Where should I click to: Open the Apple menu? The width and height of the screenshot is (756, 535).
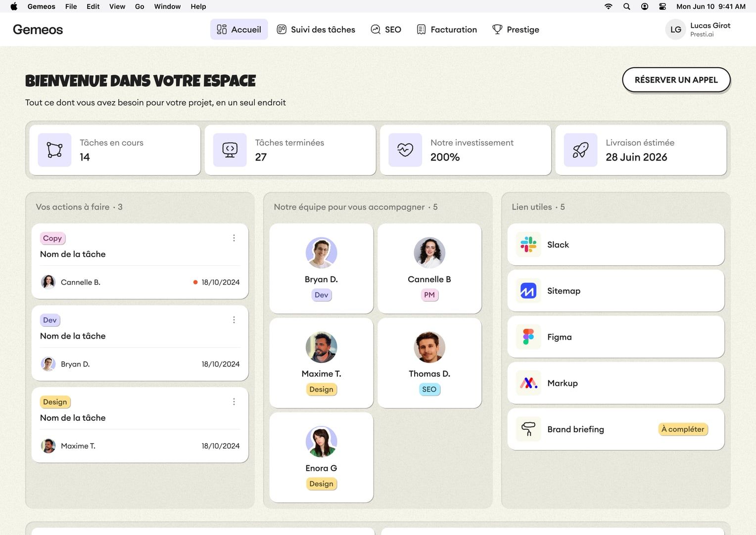[x=14, y=6]
